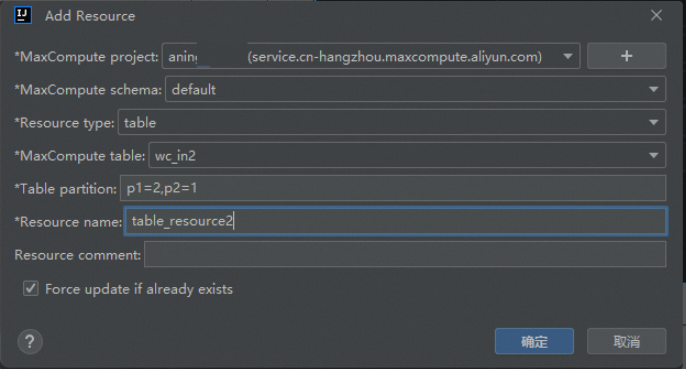Close the Add Resource dialog
Image resolution: width=686 pixels, height=369 pixels.
point(656,15)
